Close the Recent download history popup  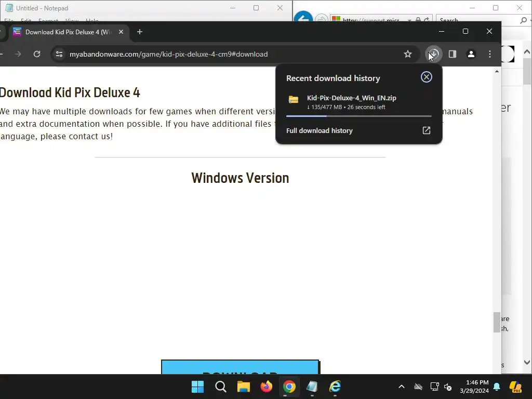click(x=426, y=77)
